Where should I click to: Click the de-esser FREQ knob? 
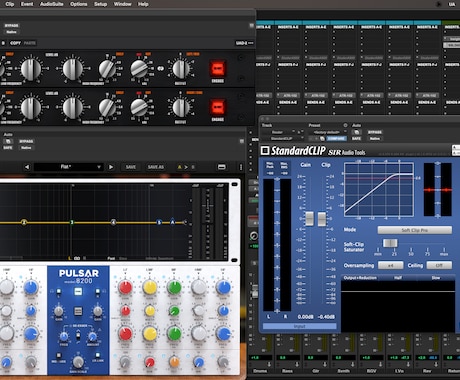[63, 336]
